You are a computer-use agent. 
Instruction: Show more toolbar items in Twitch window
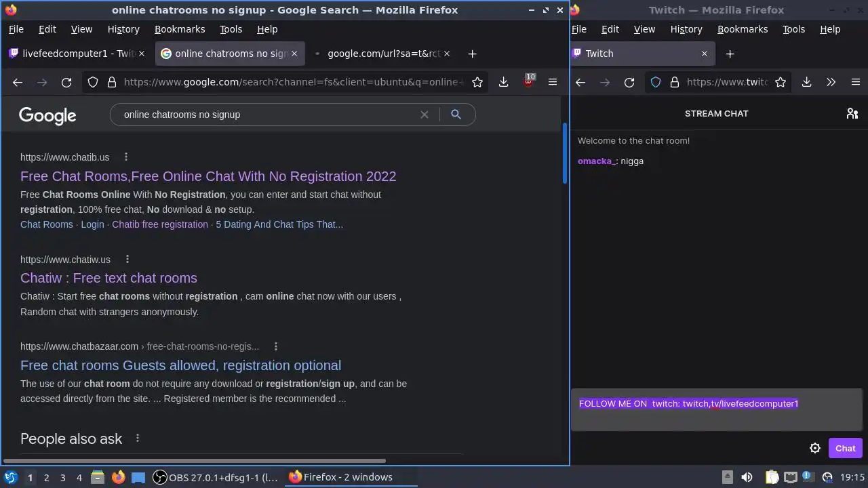831,82
